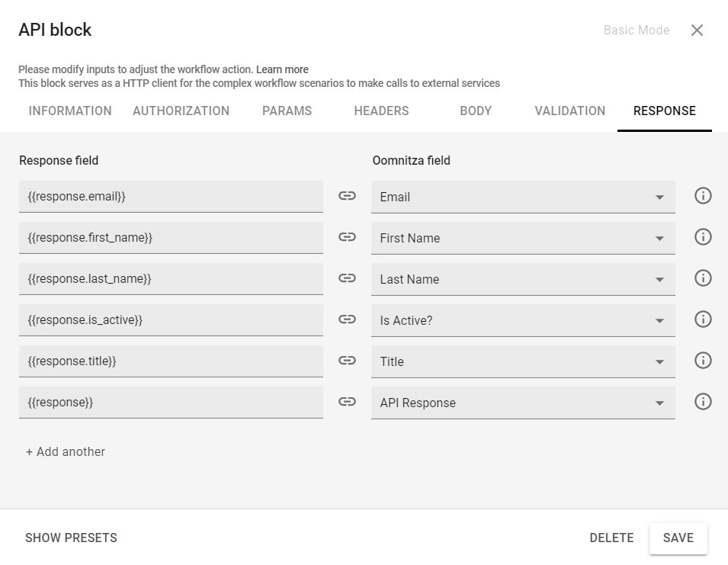The width and height of the screenshot is (728, 565).
Task: Click the link icon for {{response.last_name}}
Action: (x=347, y=278)
